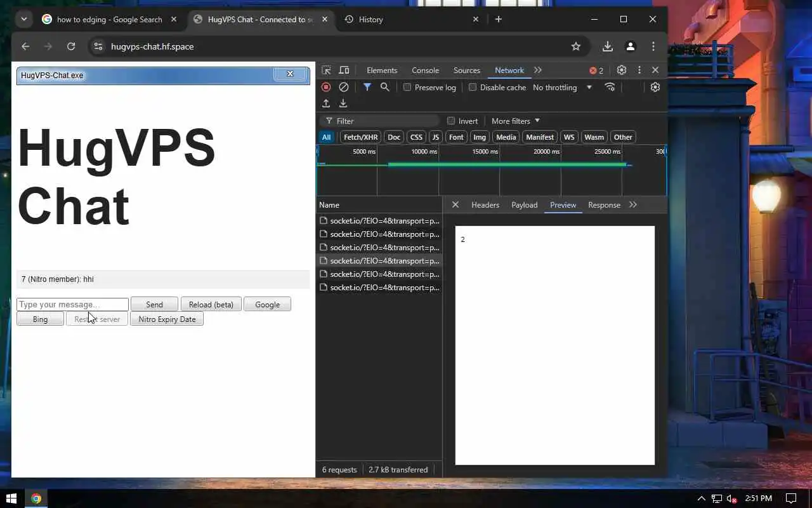This screenshot has width=812, height=508.
Task: Enable Preserve log checkbox
Action: (407, 87)
